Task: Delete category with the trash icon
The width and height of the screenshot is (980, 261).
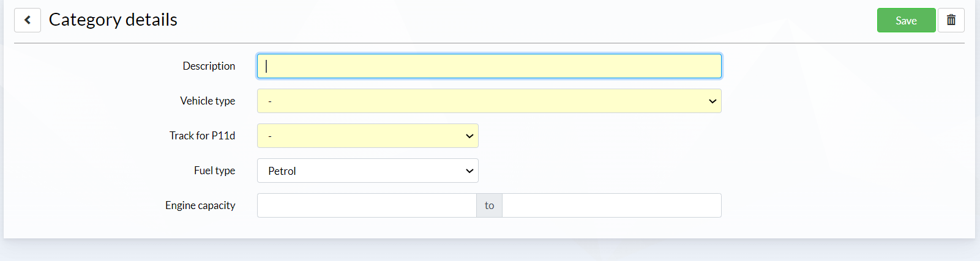Action: [x=951, y=20]
